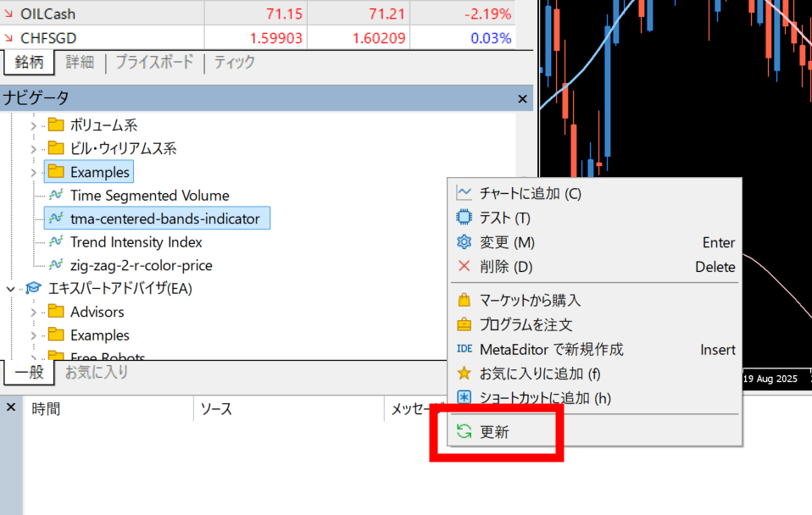Expand the highlighted Examples indicator folder

[33, 172]
